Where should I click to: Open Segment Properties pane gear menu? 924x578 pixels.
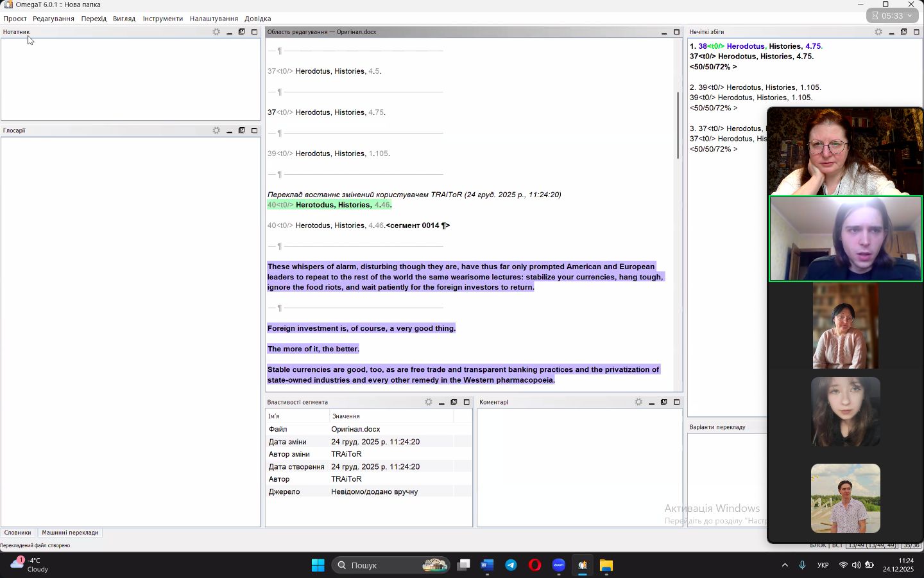click(429, 402)
